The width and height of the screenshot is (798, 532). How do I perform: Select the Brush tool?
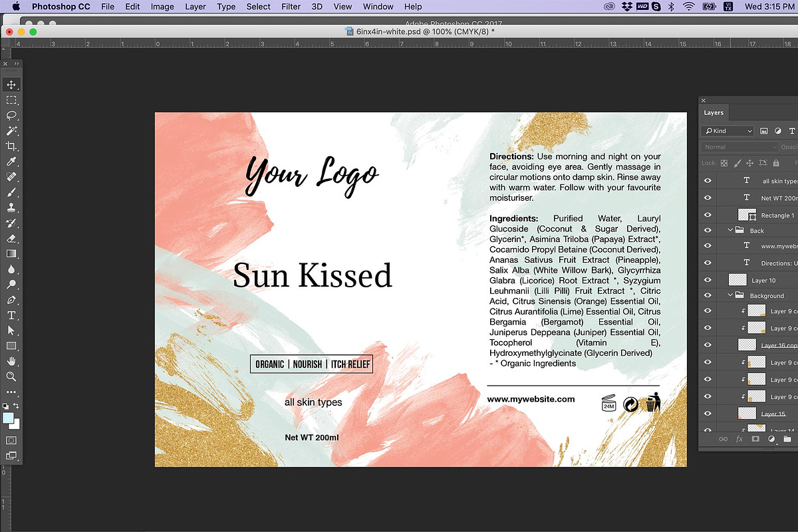[x=11, y=192]
